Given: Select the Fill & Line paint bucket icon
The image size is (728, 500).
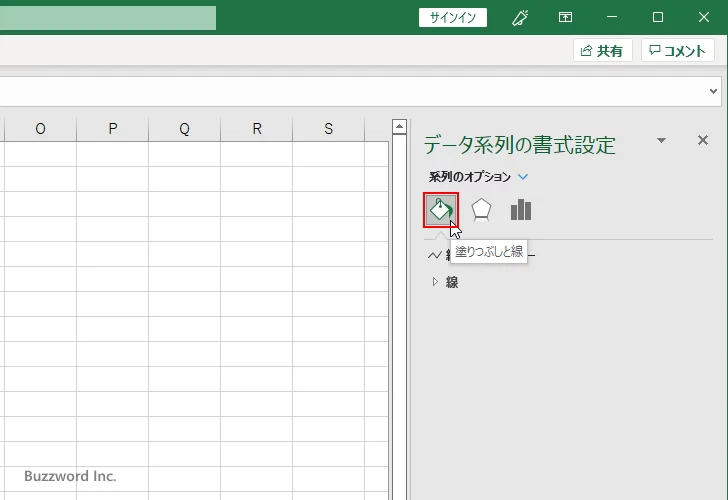Looking at the screenshot, I should (440, 210).
